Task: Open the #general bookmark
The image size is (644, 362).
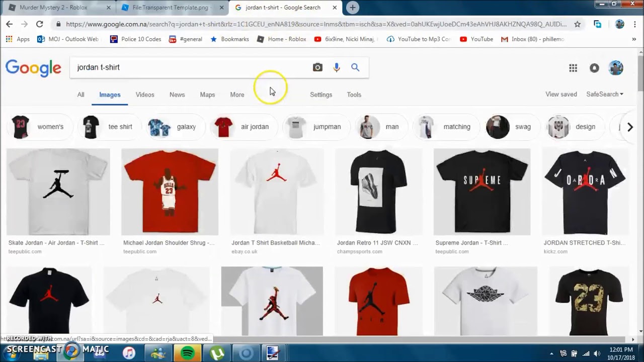Action: 185,39
